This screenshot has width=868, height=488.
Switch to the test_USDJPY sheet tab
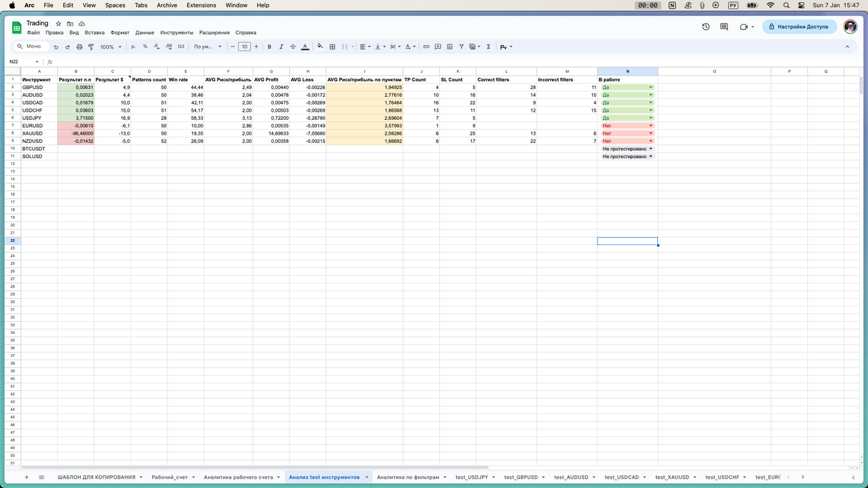pos(472,477)
